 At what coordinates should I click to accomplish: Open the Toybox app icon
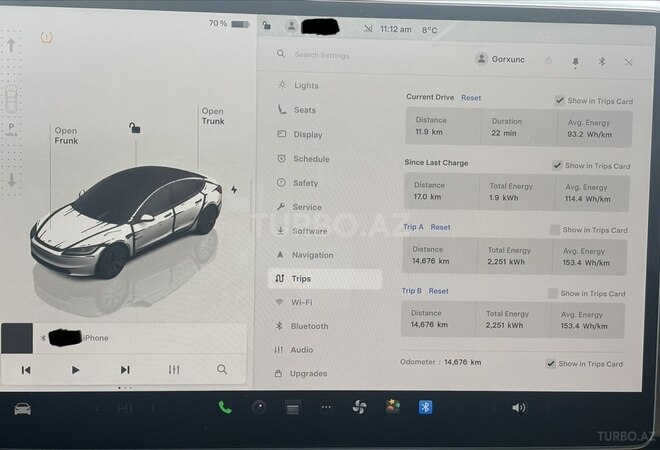click(392, 407)
